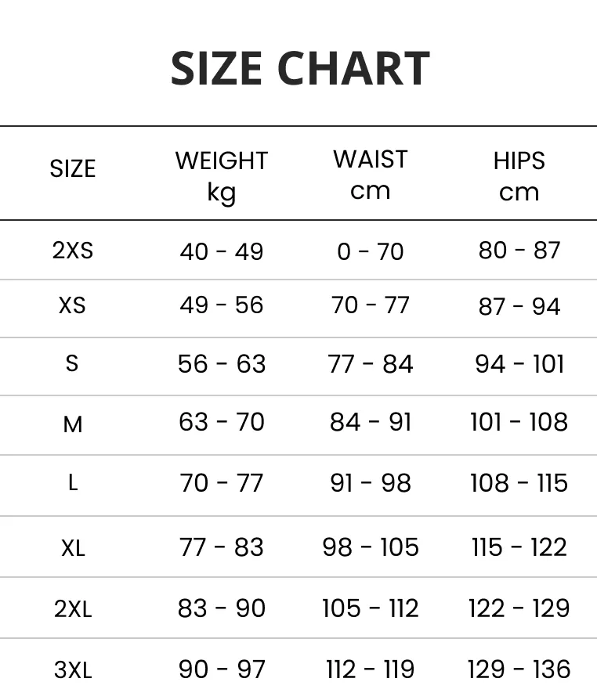
Task: Pick the L size label
Action: (72, 482)
